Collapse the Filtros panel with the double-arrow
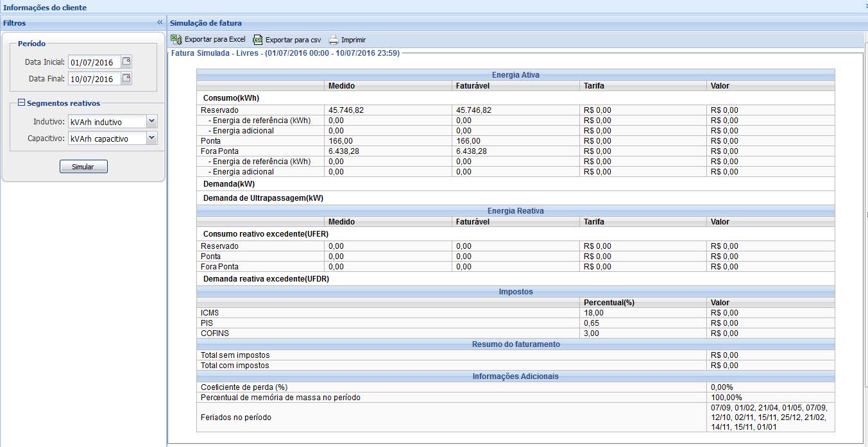The height and width of the screenshot is (447, 868). pos(160,22)
